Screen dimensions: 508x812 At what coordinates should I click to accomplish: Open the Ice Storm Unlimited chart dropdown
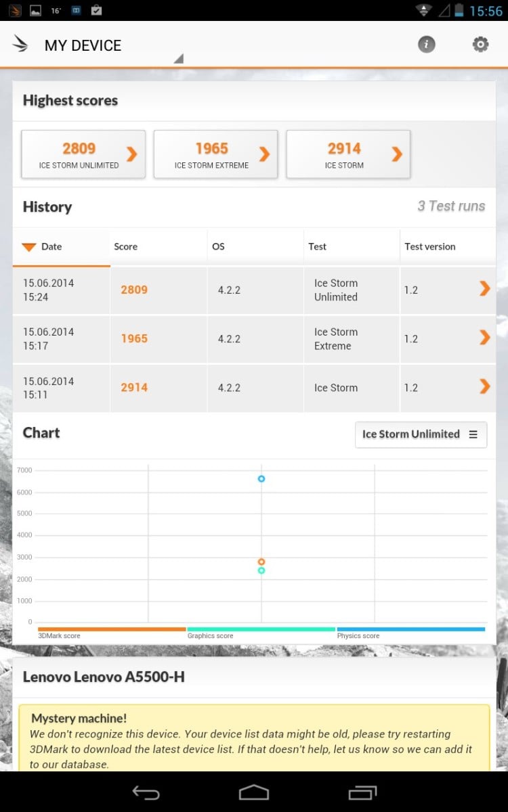tap(421, 434)
